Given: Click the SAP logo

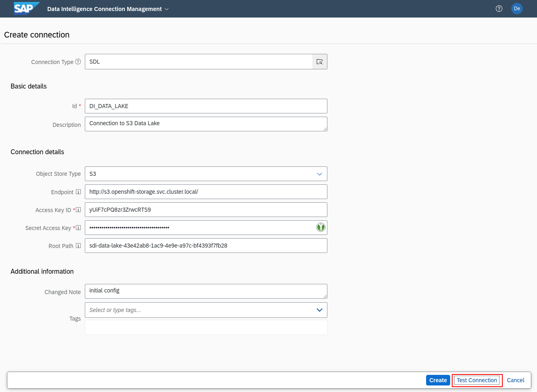Looking at the screenshot, I should [27, 8].
